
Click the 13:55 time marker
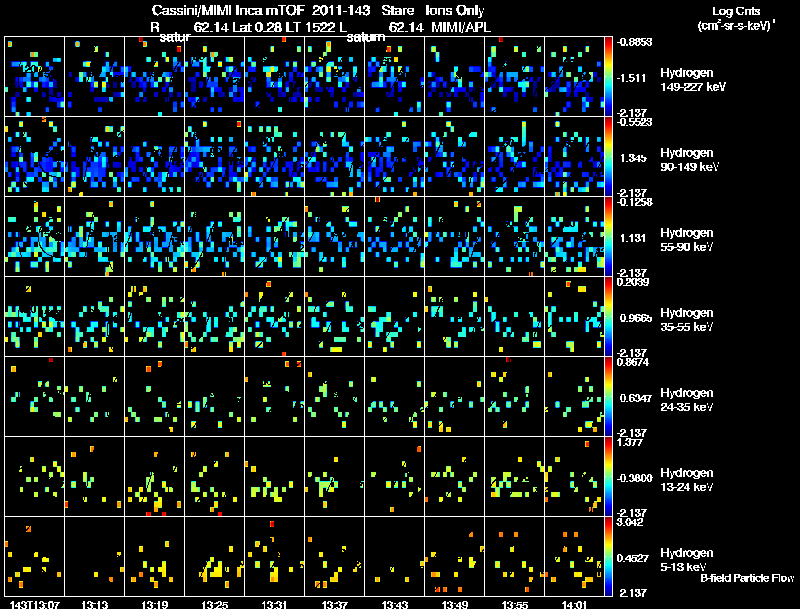click(x=514, y=603)
